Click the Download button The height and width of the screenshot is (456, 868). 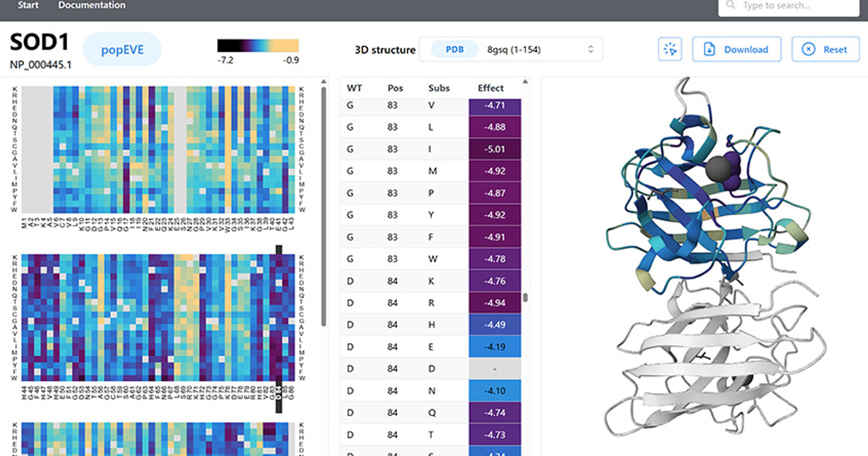click(x=737, y=49)
